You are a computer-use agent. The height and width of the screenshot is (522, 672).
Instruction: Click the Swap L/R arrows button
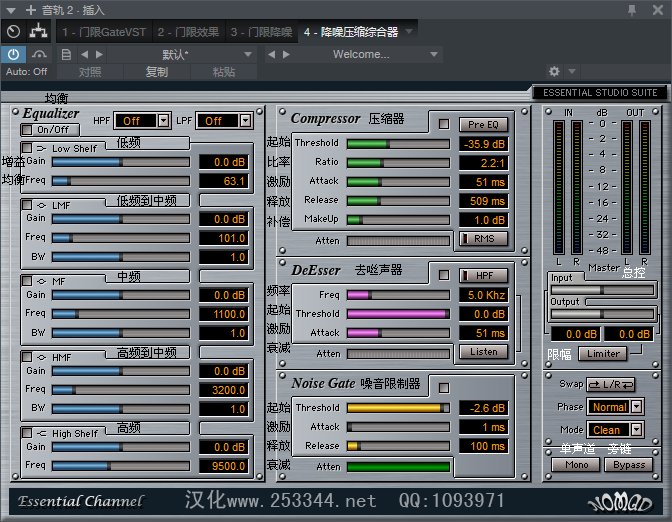click(611, 384)
